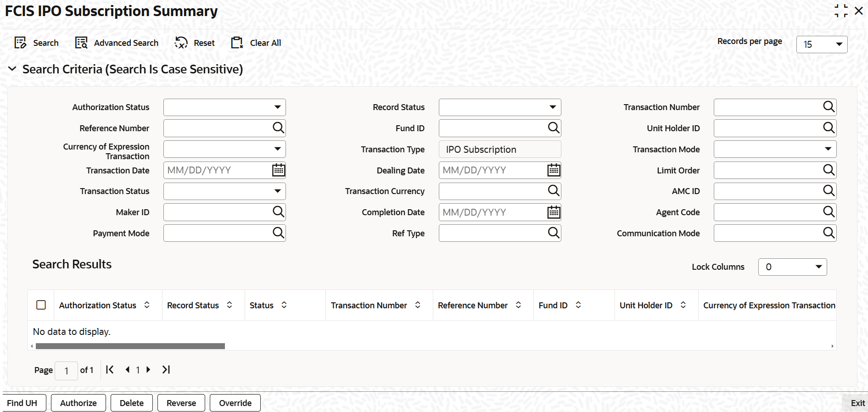Open Transaction Mode dropdown
The height and width of the screenshot is (412, 868).
coord(775,149)
